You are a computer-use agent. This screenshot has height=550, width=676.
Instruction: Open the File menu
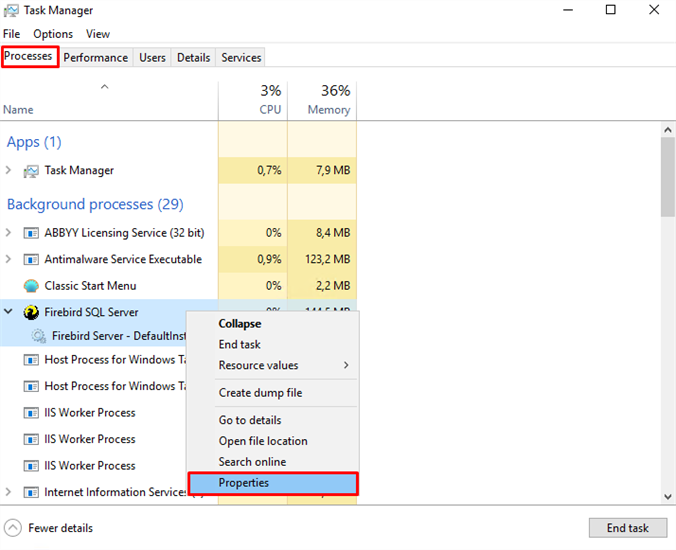11,34
